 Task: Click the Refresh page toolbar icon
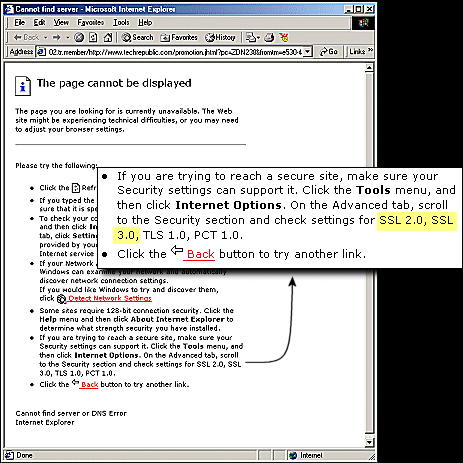click(x=93, y=37)
